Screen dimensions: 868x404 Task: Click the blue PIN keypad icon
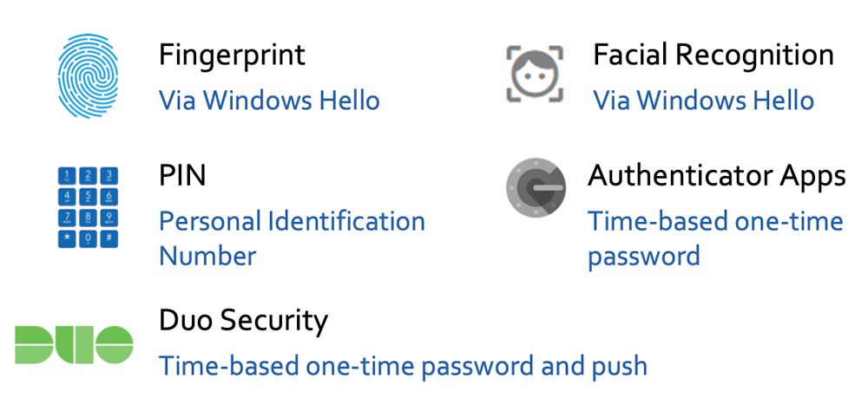click(88, 207)
